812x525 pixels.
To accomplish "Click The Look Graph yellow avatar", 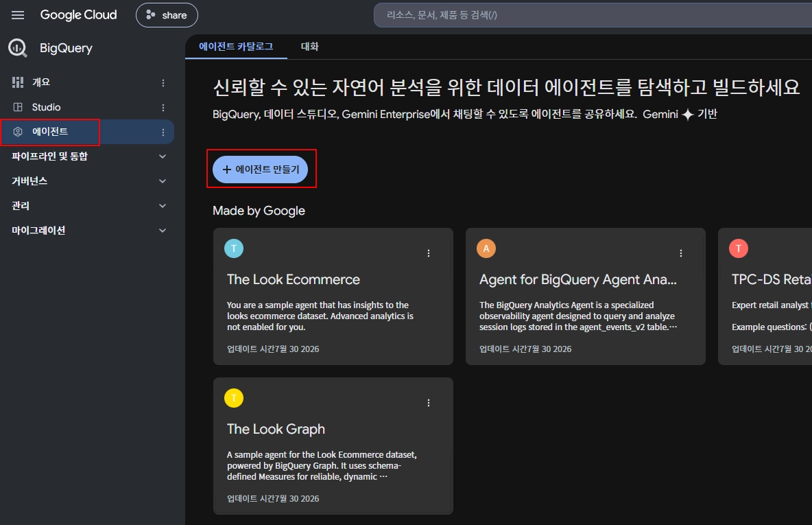I will coord(234,398).
